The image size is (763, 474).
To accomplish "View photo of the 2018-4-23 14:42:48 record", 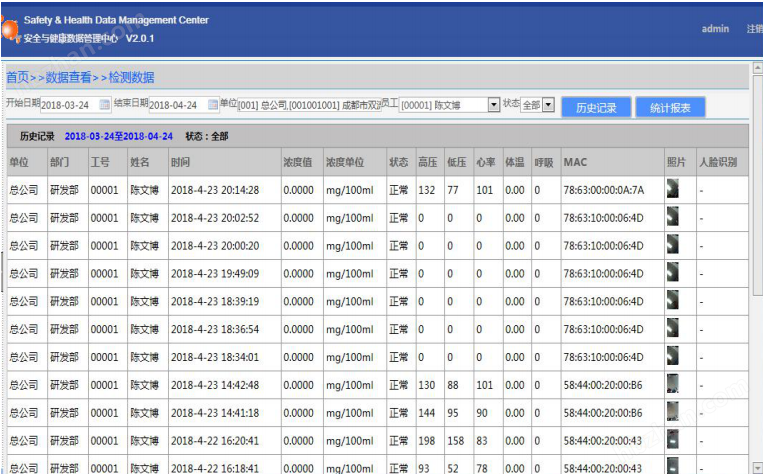I will 672,384.
